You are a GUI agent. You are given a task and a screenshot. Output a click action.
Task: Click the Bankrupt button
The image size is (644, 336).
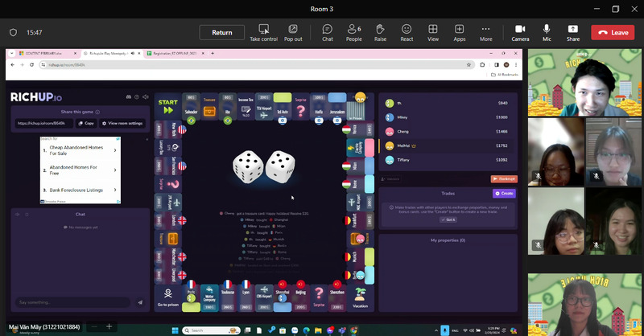[x=504, y=179]
